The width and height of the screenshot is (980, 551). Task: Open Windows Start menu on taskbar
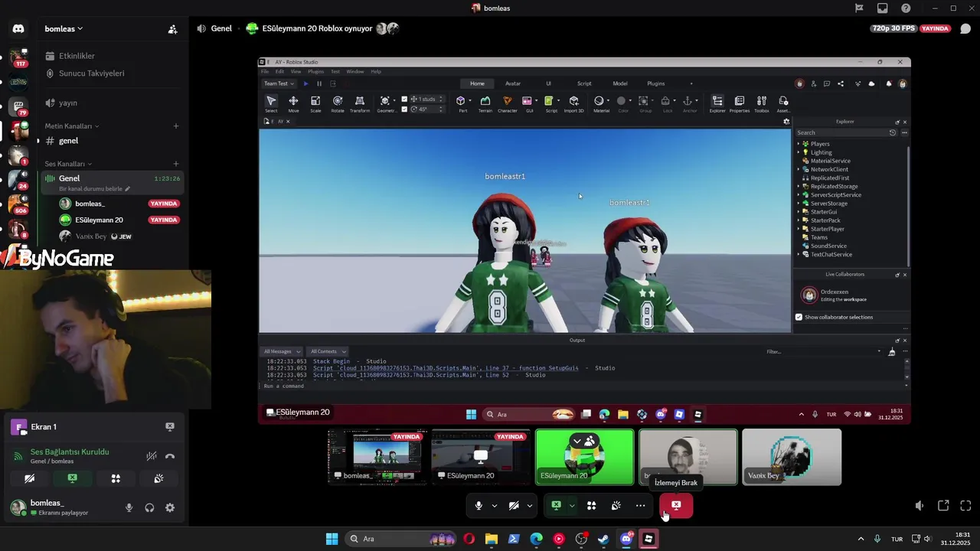tap(332, 539)
